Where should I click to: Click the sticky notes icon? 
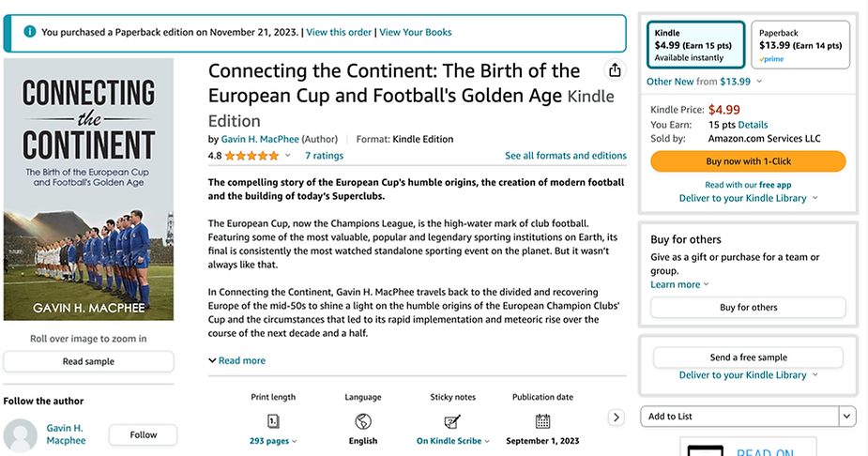tap(453, 421)
